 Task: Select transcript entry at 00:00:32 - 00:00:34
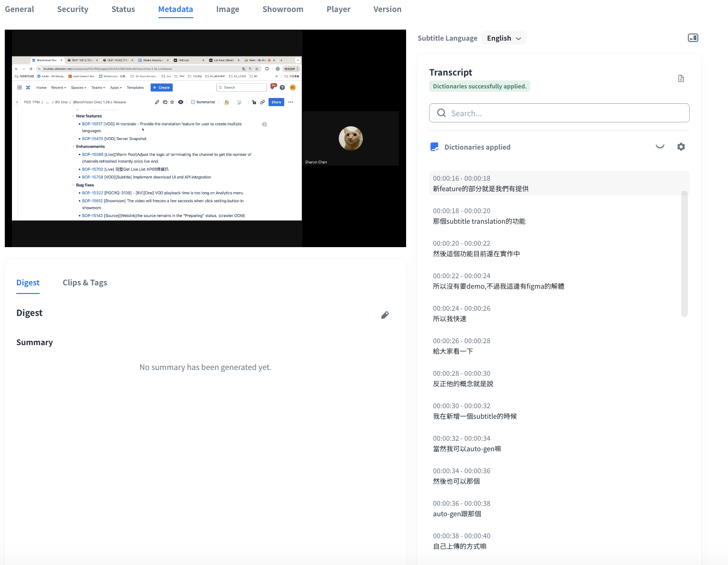coord(467,444)
